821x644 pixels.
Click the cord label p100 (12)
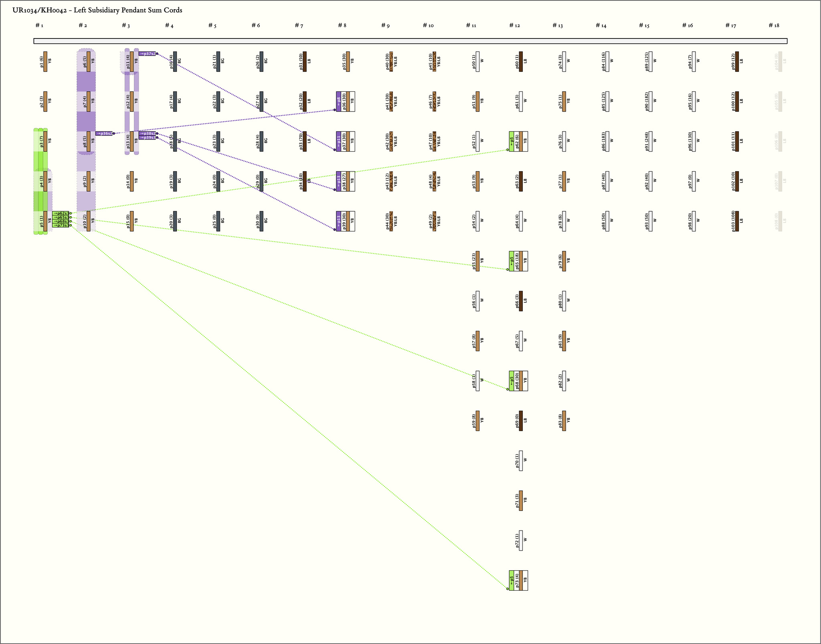(x=733, y=101)
